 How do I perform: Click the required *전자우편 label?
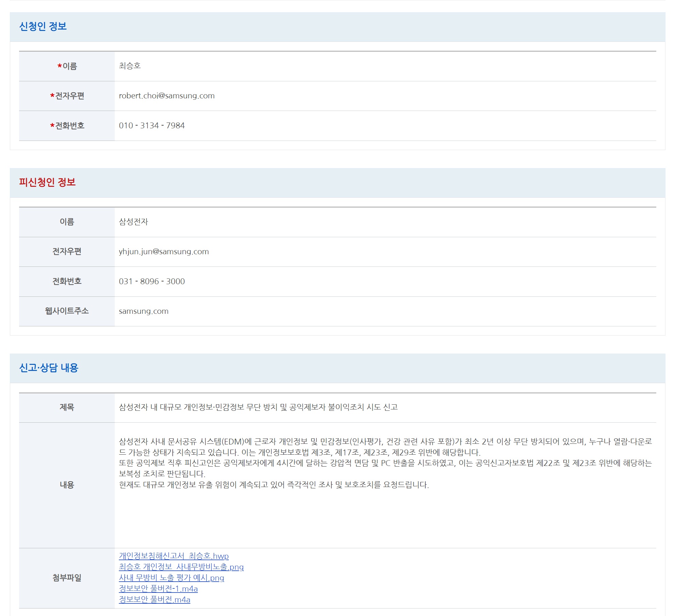coord(67,96)
